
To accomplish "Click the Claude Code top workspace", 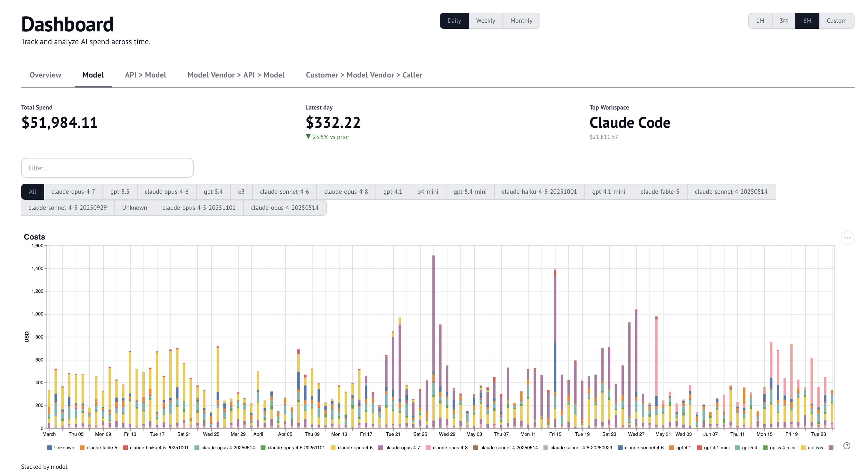I will coord(630,122).
